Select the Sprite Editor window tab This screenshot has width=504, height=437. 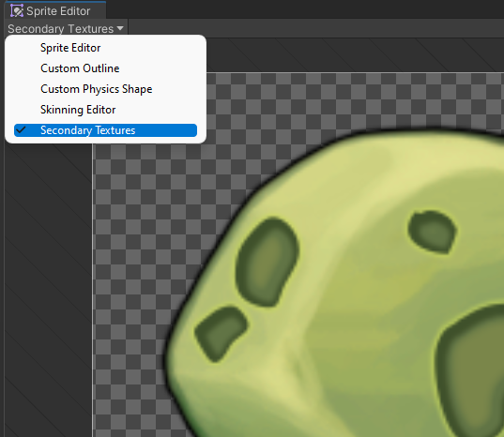tap(55, 10)
